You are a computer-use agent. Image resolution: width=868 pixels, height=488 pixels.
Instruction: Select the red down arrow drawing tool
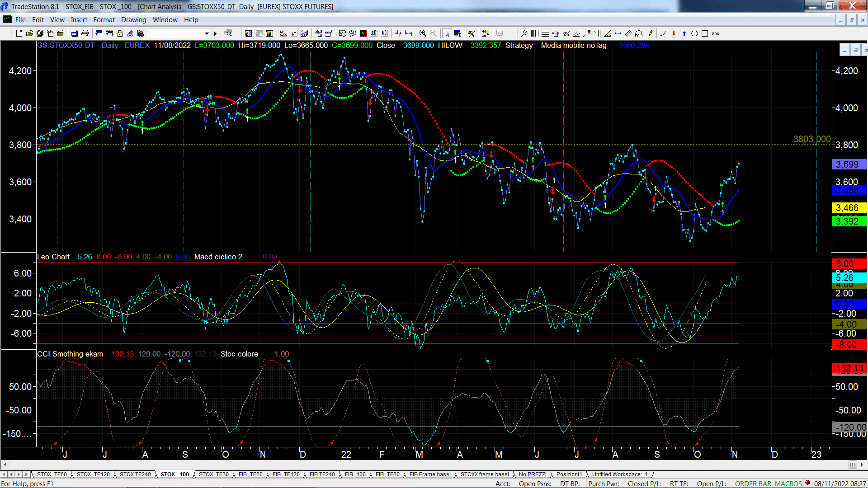(674, 33)
